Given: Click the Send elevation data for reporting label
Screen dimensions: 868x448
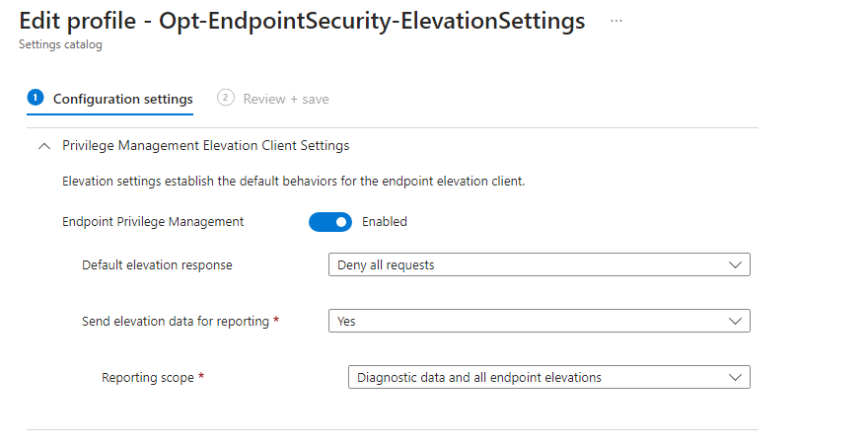Looking at the screenshot, I should tap(176, 321).
